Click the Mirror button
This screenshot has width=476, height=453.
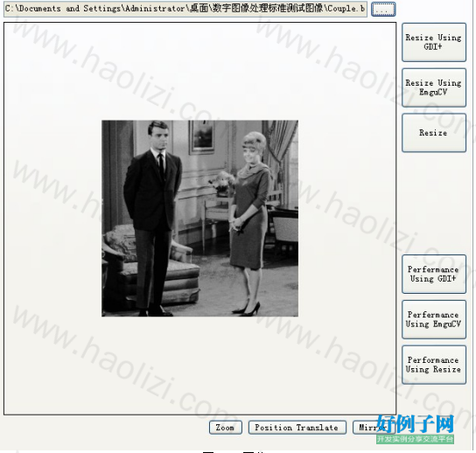374,428
